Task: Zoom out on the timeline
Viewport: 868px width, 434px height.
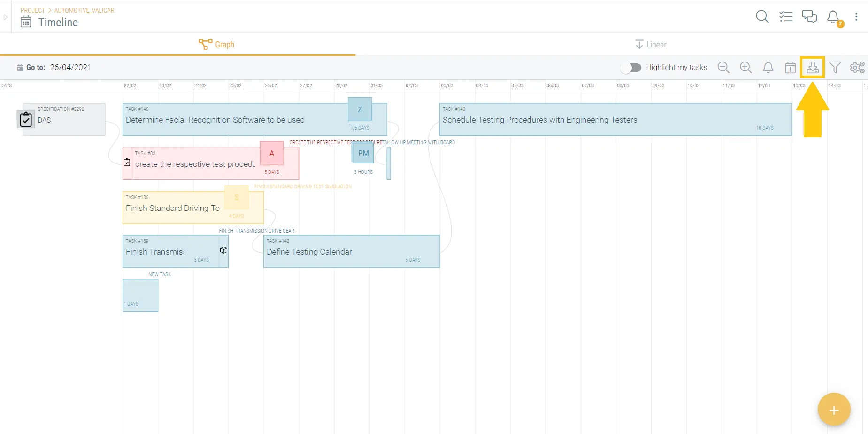Action: (x=723, y=67)
